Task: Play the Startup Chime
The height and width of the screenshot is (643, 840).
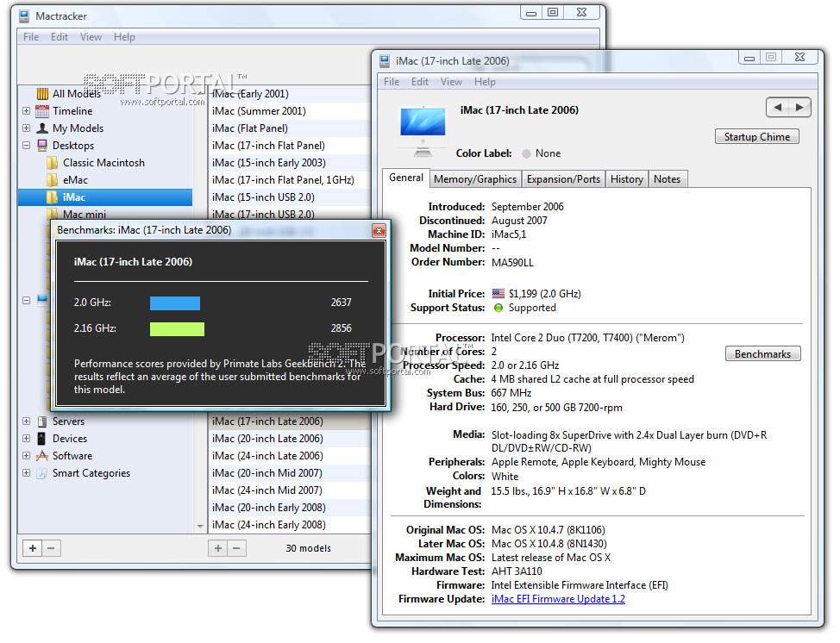Action: click(757, 137)
